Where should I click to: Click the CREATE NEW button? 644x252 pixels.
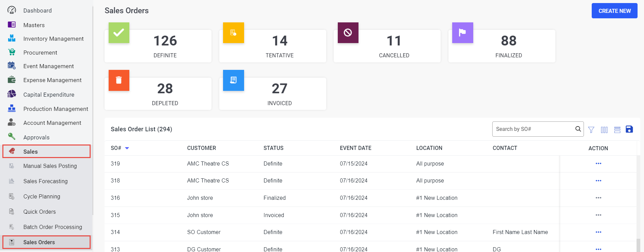click(614, 11)
